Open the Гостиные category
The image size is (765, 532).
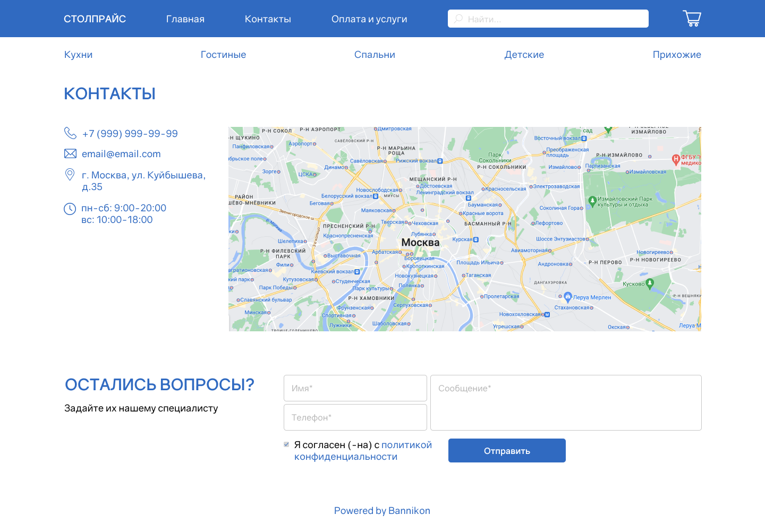tap(223, 55)
